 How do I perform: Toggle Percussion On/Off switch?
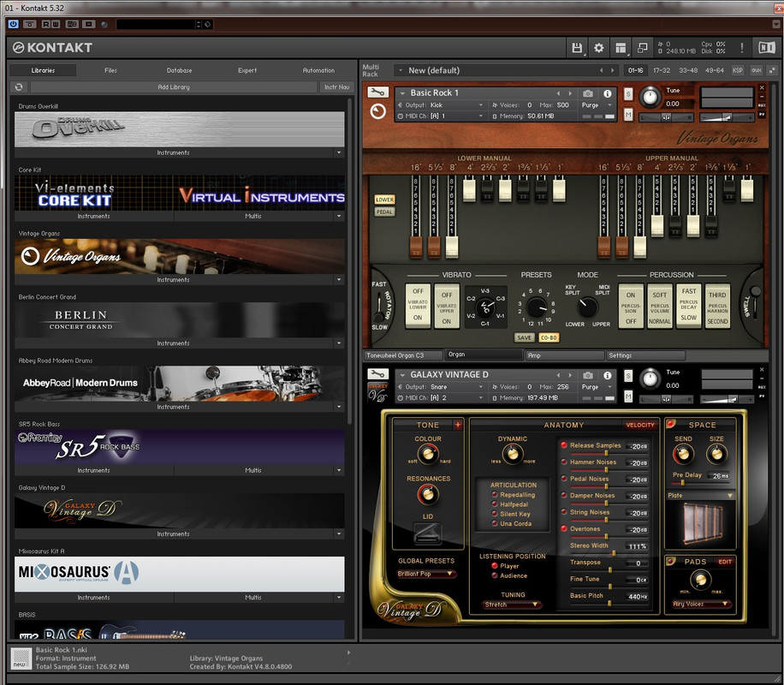click(631, 306)
